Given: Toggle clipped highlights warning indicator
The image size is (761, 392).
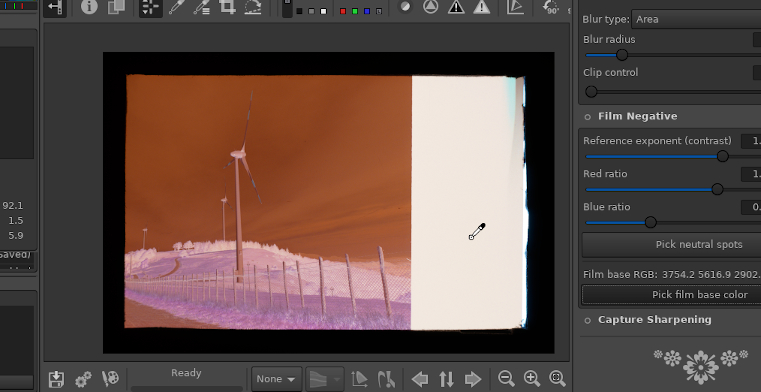Looking at the screenshot, I should pyautogui.click(x=481, y=7).
